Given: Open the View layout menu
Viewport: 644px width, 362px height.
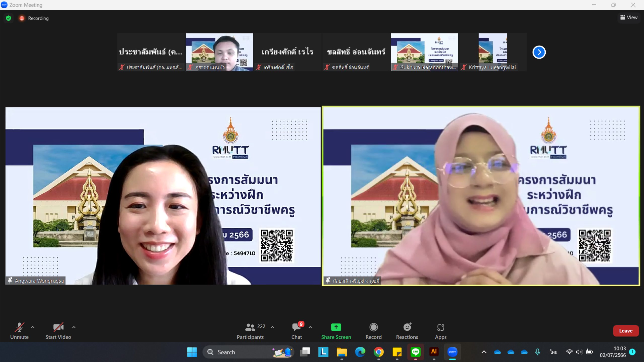Looking at the screenshot, I should (629, 17).
